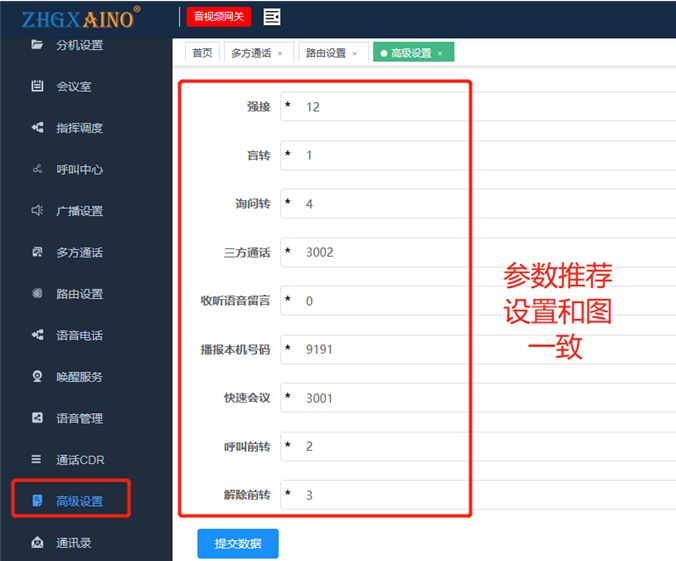
Task: Click the 三方通话 input field
Action: pos(480,252)
